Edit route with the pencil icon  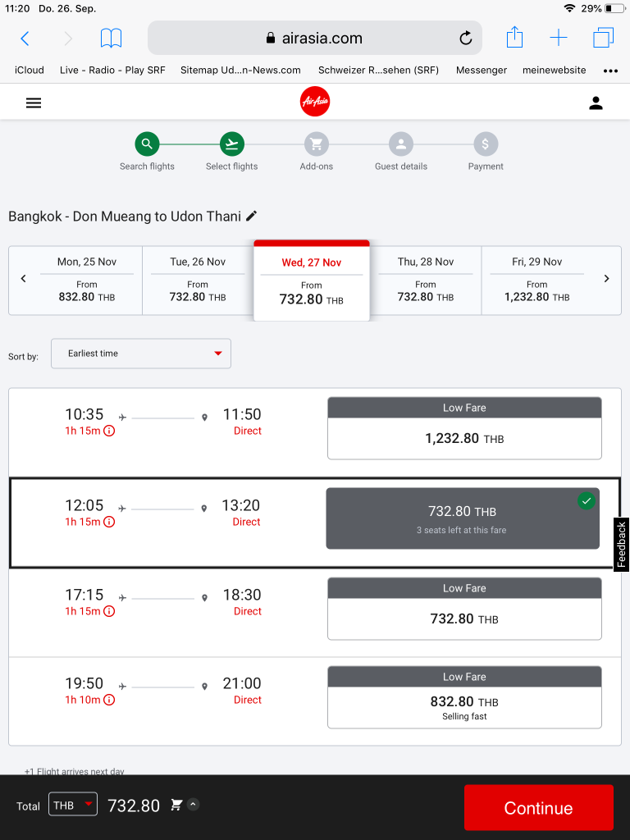point(252,216)
